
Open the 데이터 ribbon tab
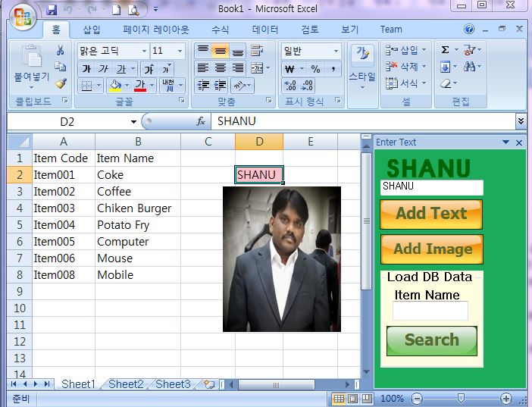click(265, 30)
